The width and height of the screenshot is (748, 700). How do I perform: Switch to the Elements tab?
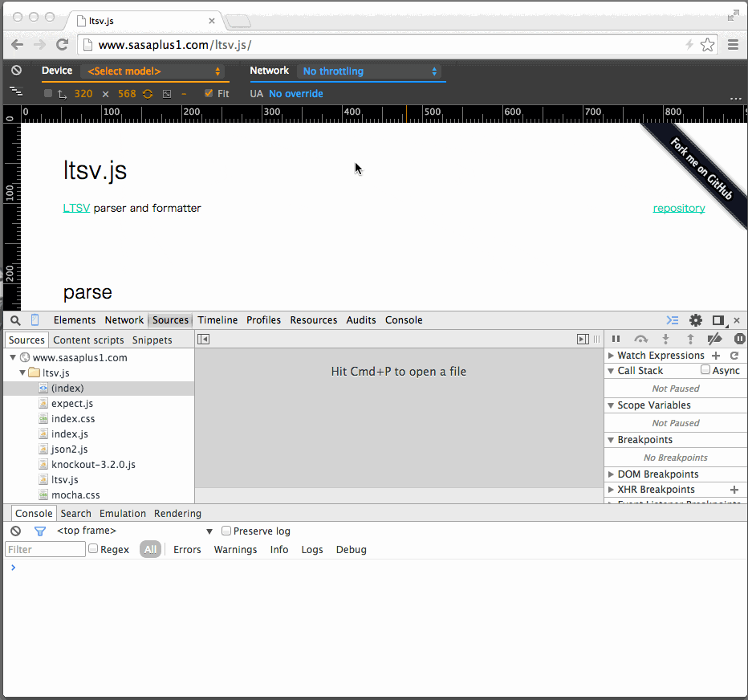tap(75, 319)
